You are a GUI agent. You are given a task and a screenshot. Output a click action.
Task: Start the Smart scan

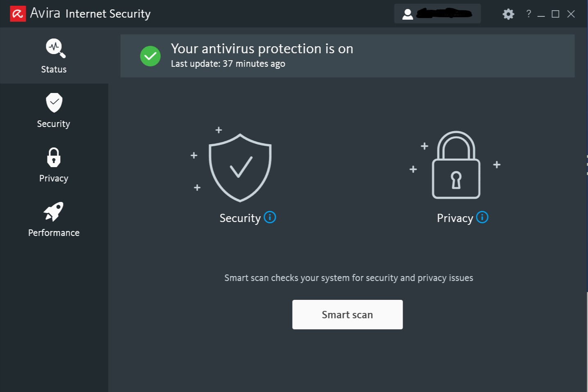click(347, 315)
